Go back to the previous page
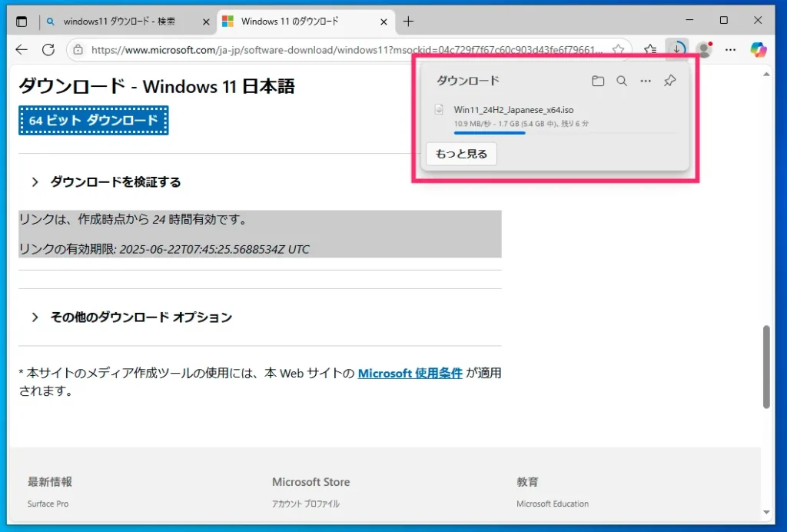Screen dimensions: 787x532 tap(21, 50)
